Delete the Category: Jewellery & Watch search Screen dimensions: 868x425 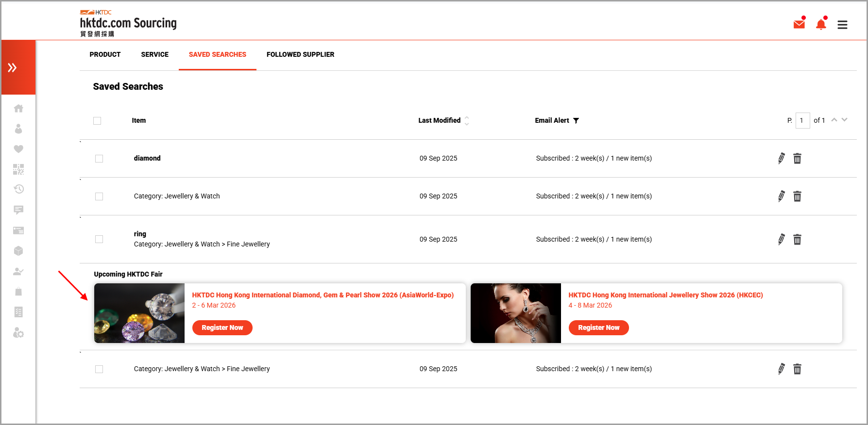point(797,196)
